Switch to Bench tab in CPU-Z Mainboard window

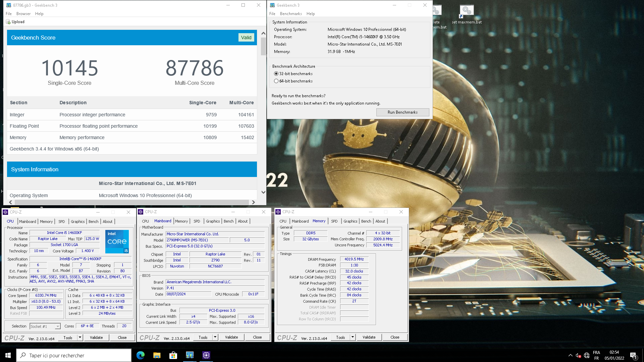point(229,221)
